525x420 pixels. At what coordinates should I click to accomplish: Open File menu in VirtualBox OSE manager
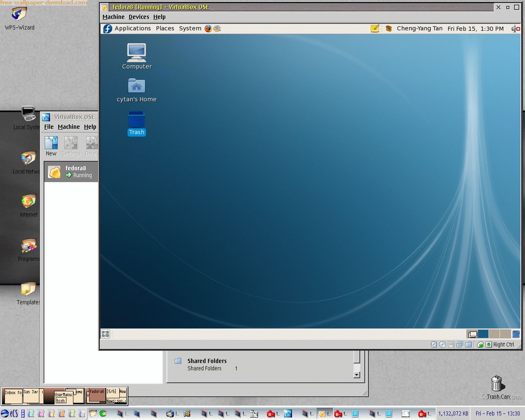49,127
